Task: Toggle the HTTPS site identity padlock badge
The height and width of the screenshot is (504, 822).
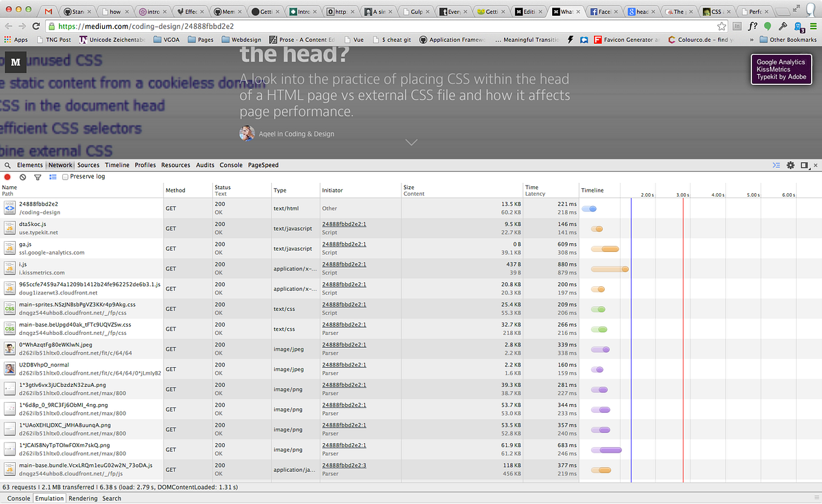Action: [x=51, y=25]
